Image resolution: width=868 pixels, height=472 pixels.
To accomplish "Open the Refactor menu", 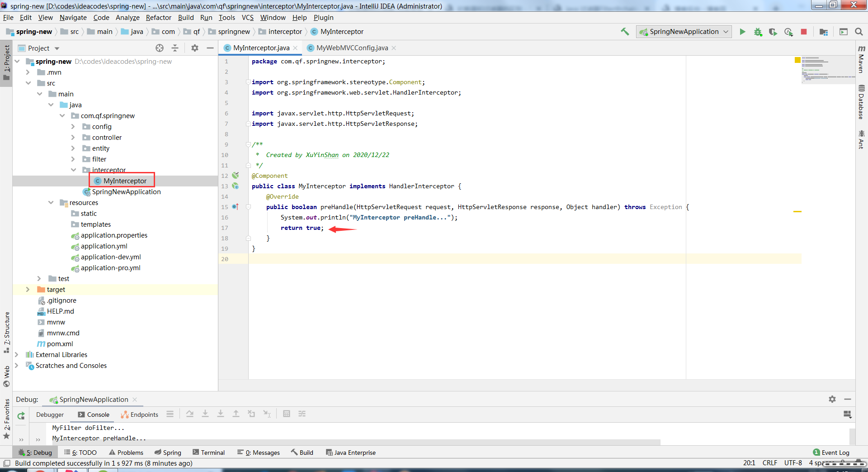I will [158, 18].
